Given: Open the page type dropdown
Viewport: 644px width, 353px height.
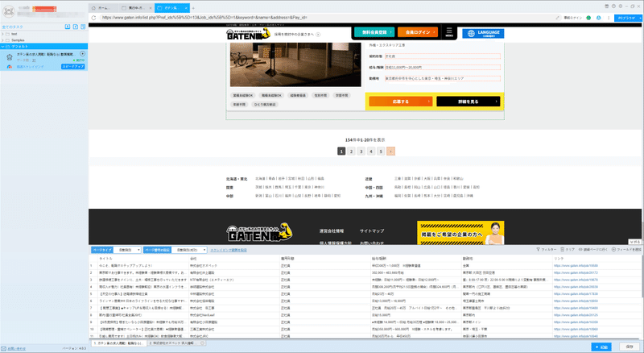Looking at the screenshot, I should 127,250.
